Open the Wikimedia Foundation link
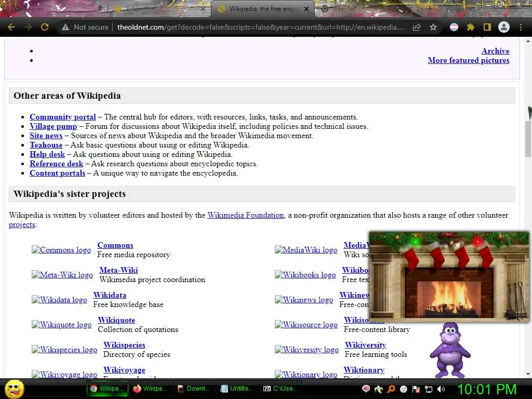The image size is (532, 399). 246,215
